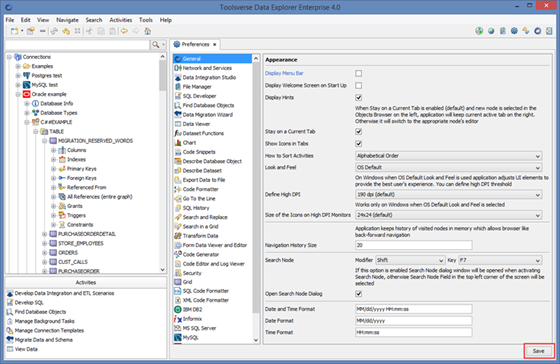Click the General preferences icon
Viewport: 560px width, 364px height.
(x=178, y=59)
